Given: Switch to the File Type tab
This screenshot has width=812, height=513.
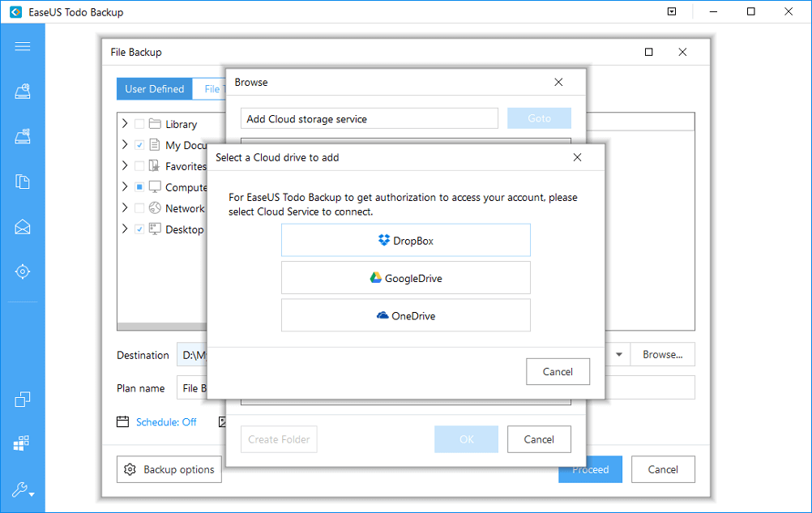Looking at the screenshot, I should 210,89.
